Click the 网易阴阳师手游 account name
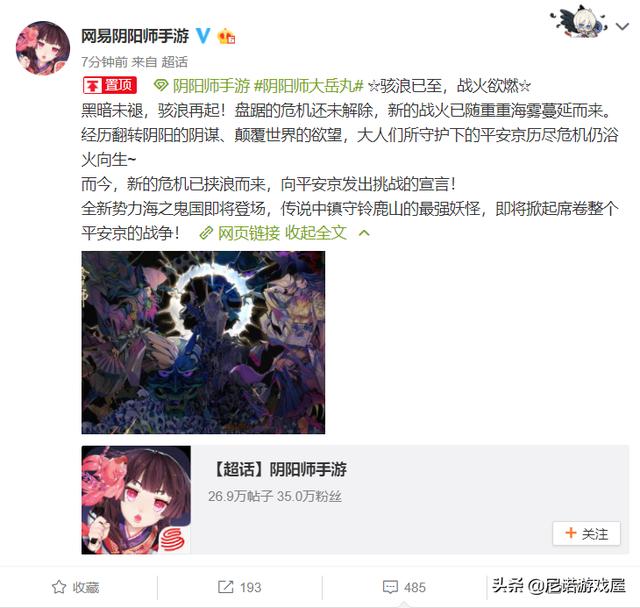This screenshot has width=640, height=608. 135,36
